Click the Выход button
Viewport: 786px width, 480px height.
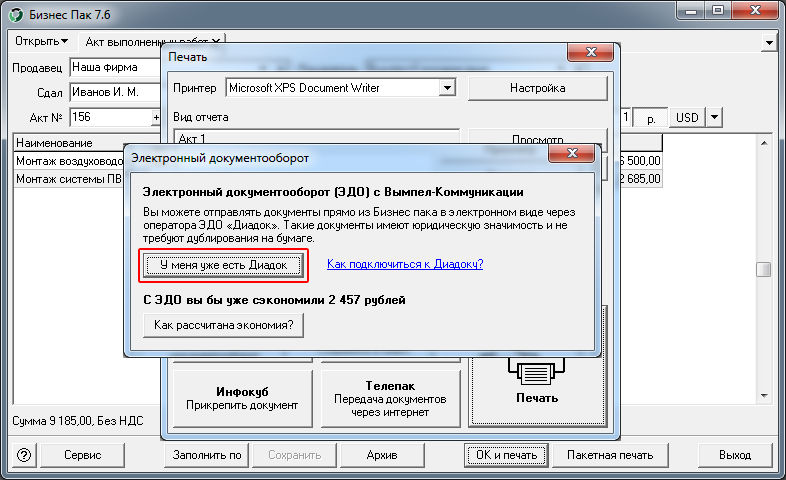coord(735,455)
